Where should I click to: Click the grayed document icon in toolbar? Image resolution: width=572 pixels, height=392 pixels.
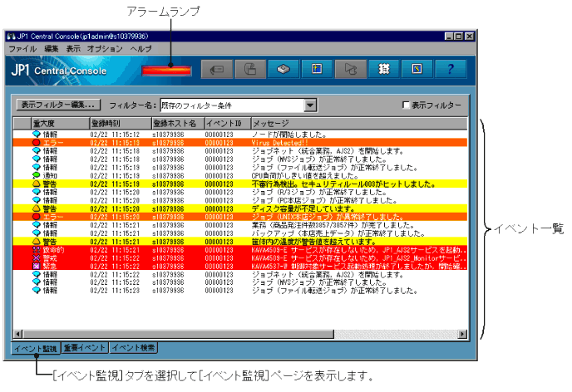(249, 70)
